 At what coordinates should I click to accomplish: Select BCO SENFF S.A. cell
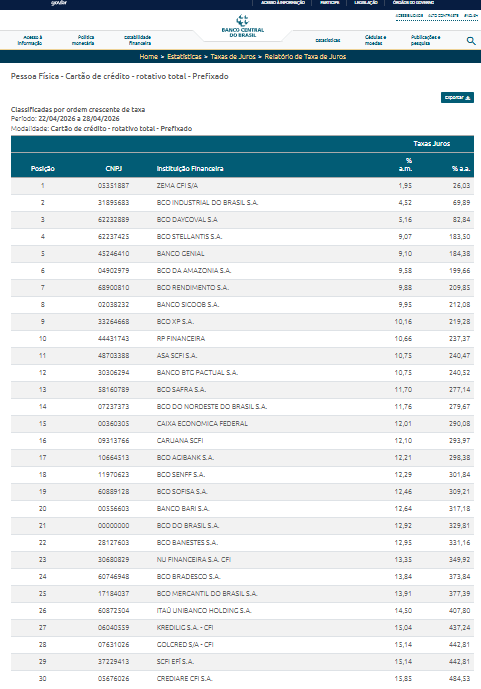coord(181,475)
